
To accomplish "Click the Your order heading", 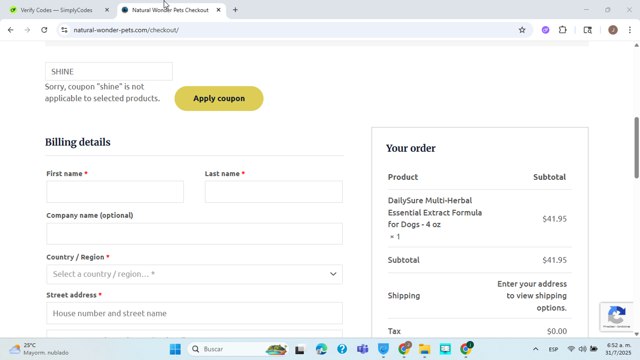I will click(411, 148).
